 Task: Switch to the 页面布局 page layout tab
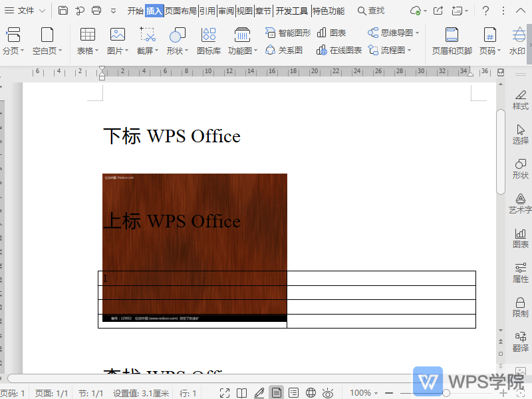[x=181, y=11]
